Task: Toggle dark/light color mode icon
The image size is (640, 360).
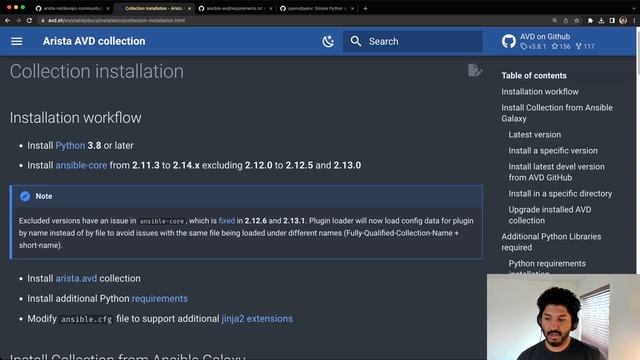Action: [328, 41]
